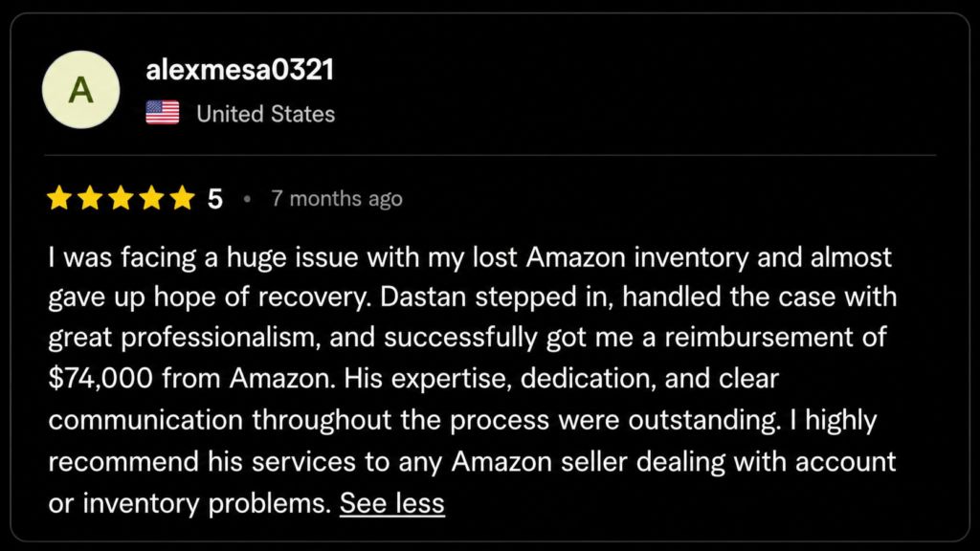Collapse the review with "See less"

click(x=392, y=503)
